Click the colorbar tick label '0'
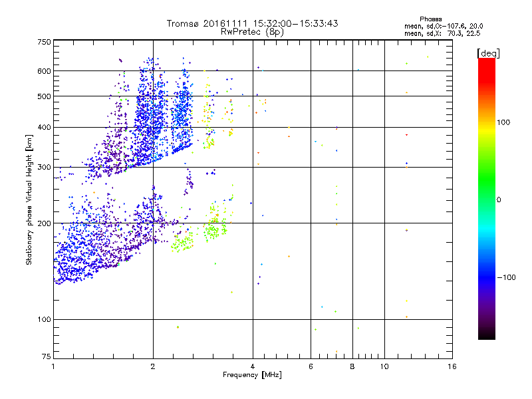 [499, 200]
